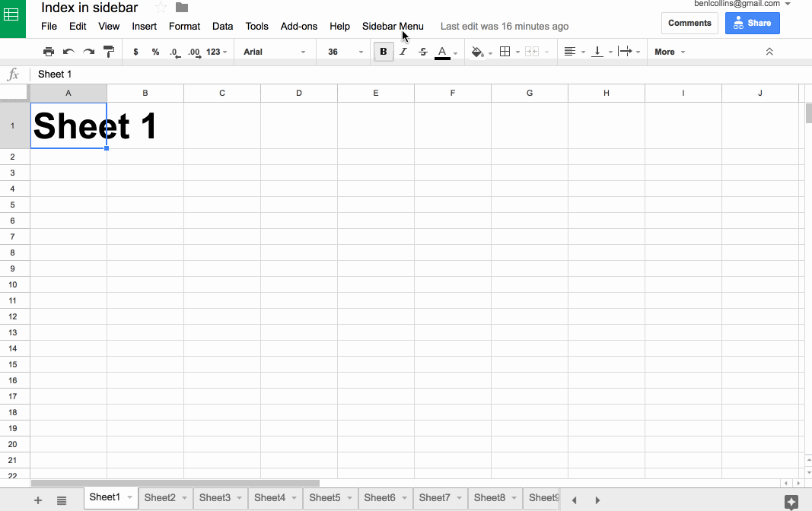Viewport: 812px width, 511px height.
Task: Select the Paint format tool
Action: (109, 51)
